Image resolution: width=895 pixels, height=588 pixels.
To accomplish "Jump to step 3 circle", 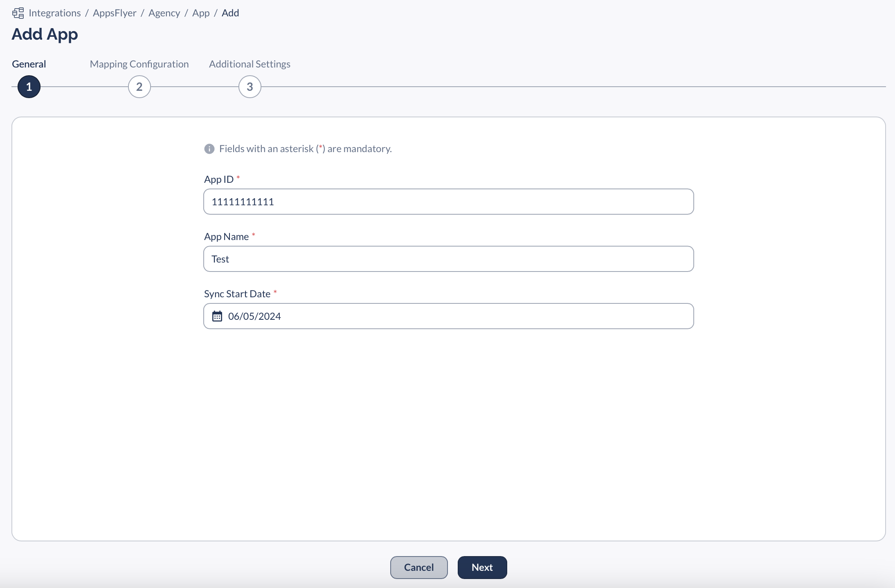I will (250, 87).
